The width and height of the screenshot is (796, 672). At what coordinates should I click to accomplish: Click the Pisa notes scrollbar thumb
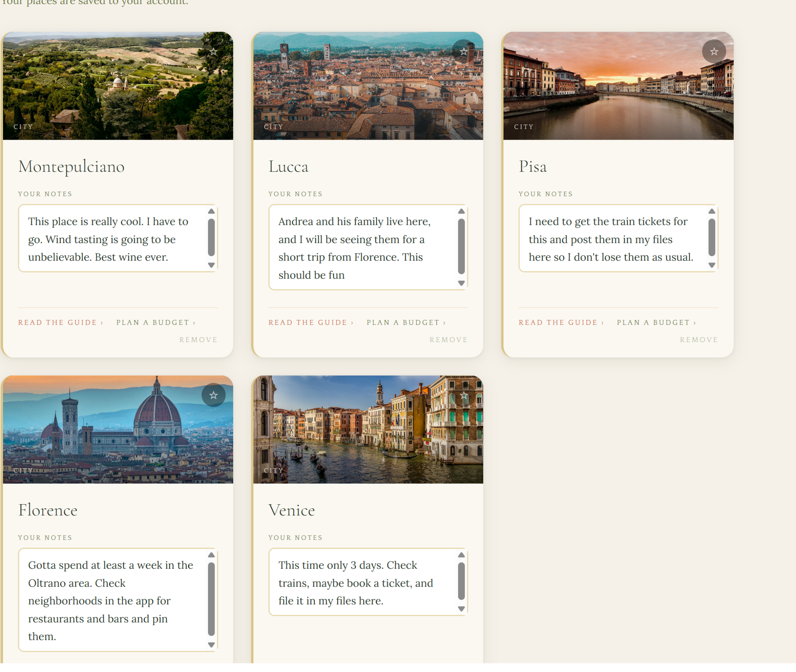click(x=712, y=237)
